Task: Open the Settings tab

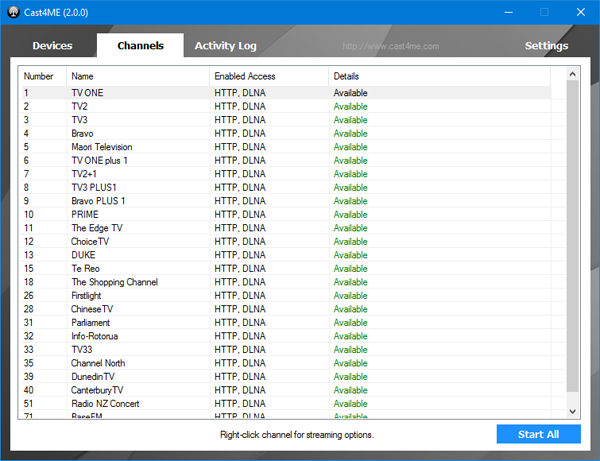Action: 546,46
